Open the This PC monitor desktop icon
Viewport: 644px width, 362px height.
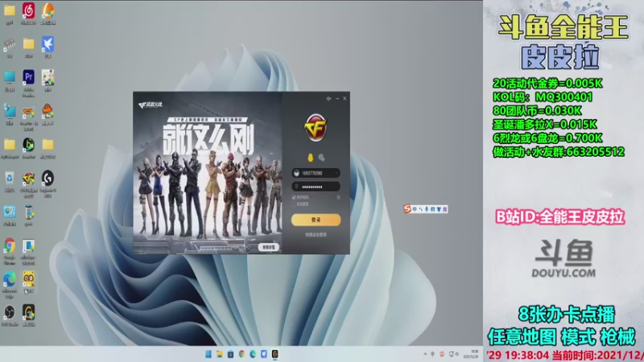[x=10, y=77]
